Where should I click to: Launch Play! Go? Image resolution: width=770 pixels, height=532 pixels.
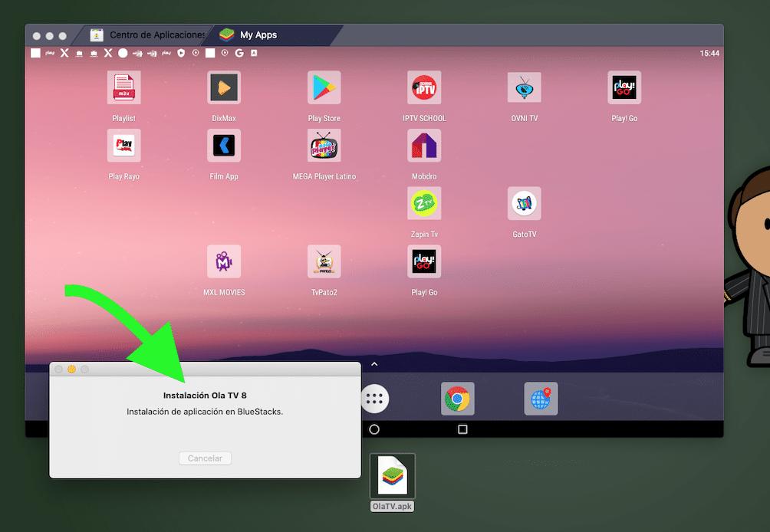point(624,87)
